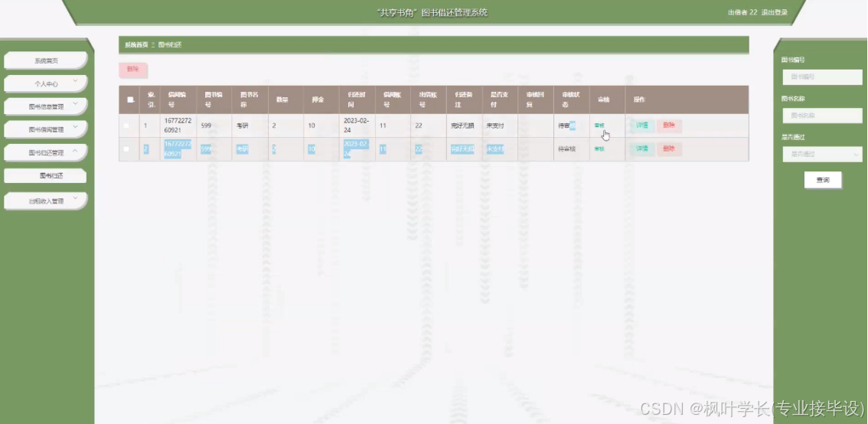The height and width of the screenshot is (424, 868).
Task: Toggle the select-all checkbox in table header
Action: tap(130, 99)
